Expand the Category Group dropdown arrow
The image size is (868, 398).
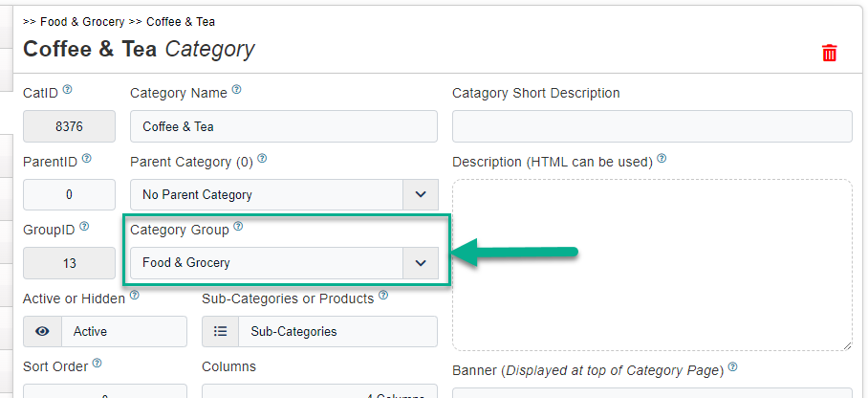coord(420,262)
